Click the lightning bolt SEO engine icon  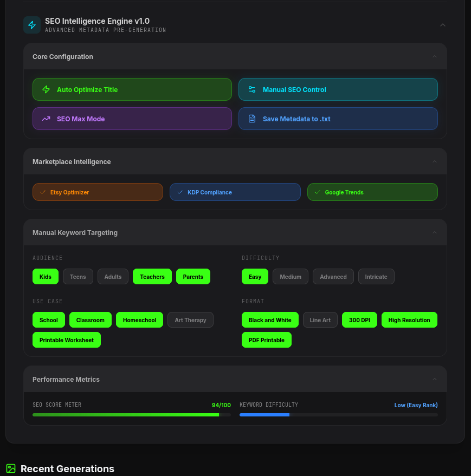click(x=32, y=25)
